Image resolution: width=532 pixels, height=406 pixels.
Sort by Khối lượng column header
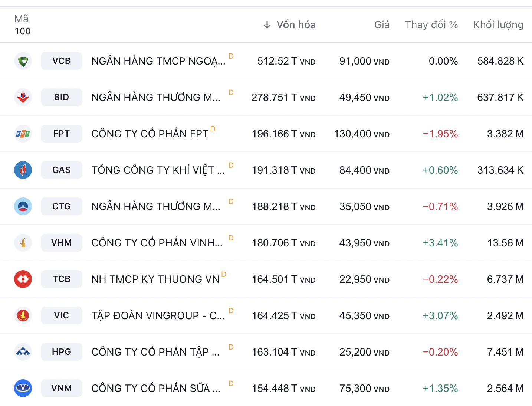tap(498, 25)
